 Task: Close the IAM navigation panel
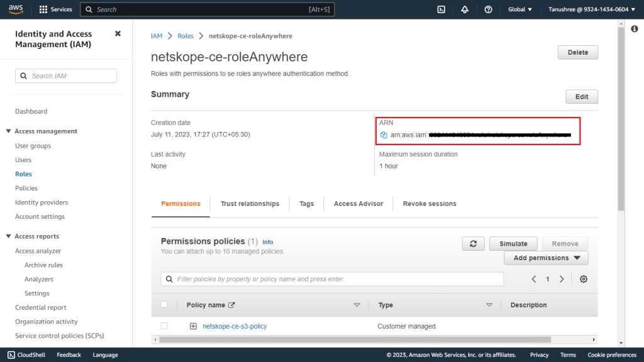tap(118, 34)
